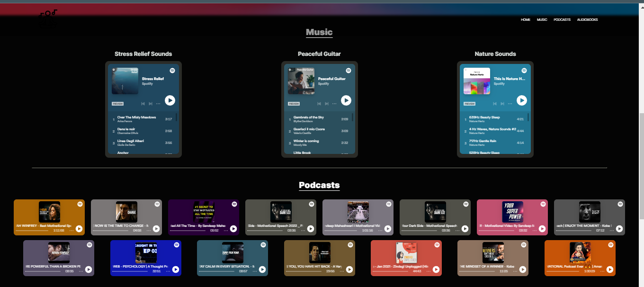Screen dimensions: 644x287
Task: Click Spotify logo in Stress Relief player
Action: 172,70
